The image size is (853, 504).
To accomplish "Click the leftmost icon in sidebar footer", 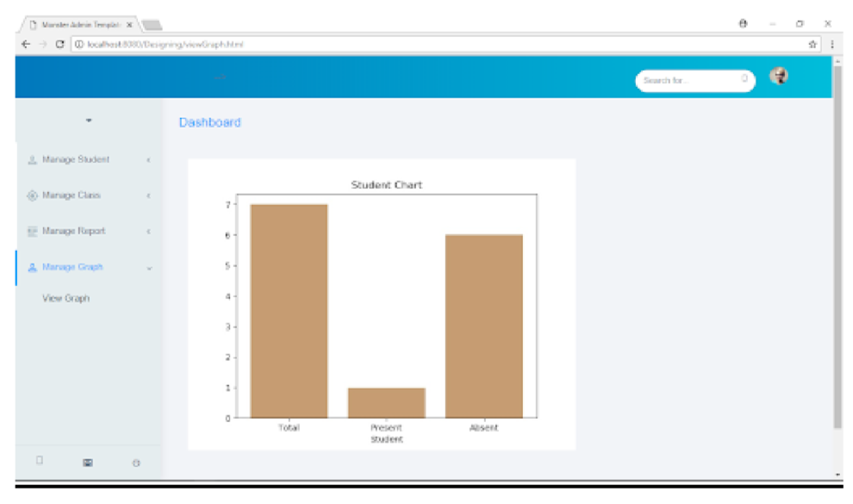I will [40, 459].
